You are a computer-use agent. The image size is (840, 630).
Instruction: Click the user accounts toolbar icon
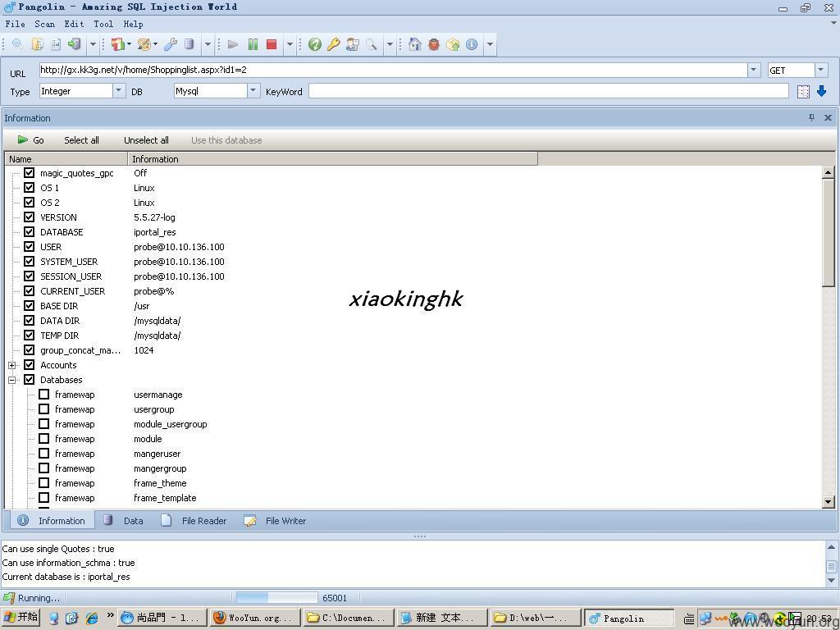coord(353,44)
